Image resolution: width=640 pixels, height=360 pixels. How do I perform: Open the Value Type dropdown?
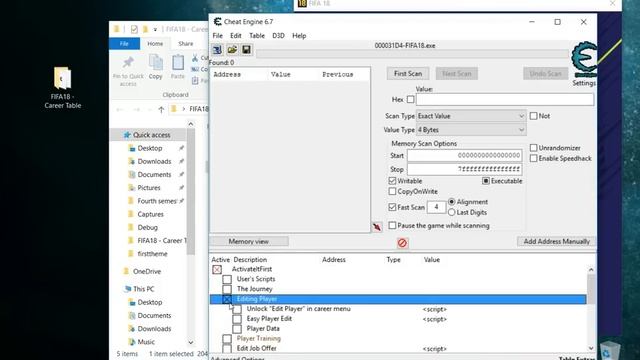tap(471, 130)
